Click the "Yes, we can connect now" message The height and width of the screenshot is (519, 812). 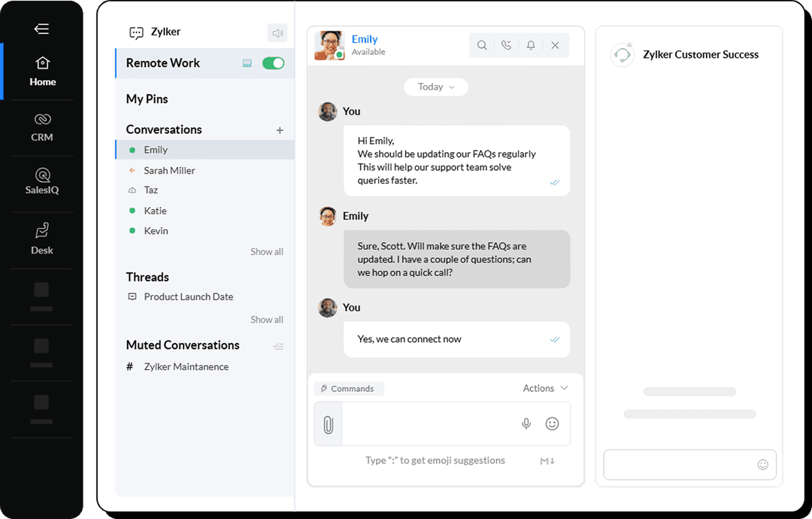coord(457,339)
